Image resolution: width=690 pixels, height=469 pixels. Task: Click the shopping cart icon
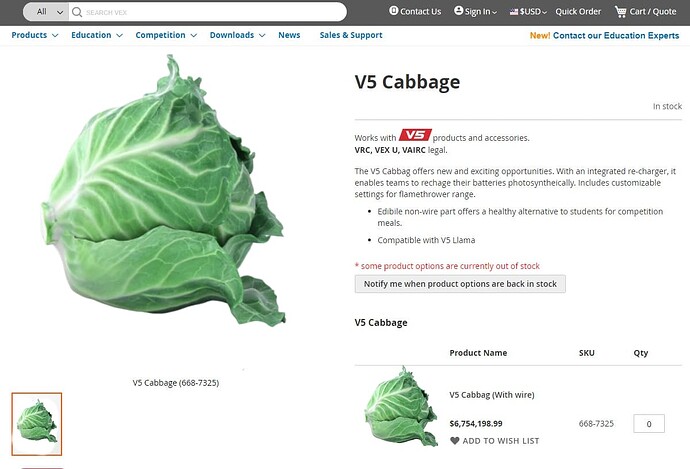(x=620, y=12)
